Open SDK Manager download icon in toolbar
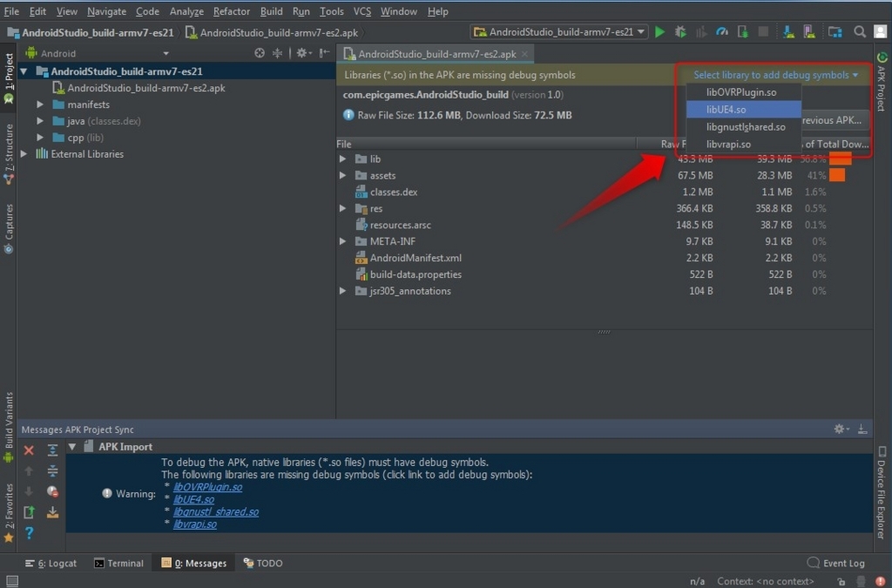 click(788, 32)
